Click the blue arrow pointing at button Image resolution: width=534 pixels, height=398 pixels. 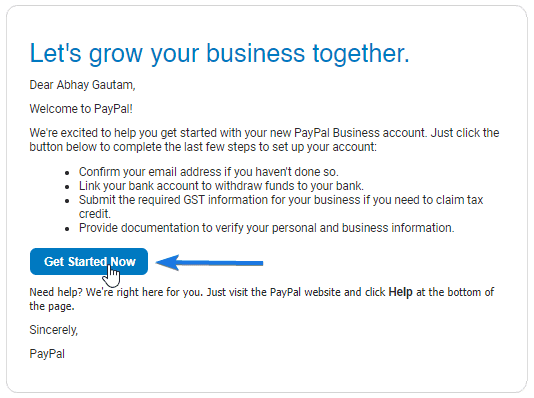[209, 262]
